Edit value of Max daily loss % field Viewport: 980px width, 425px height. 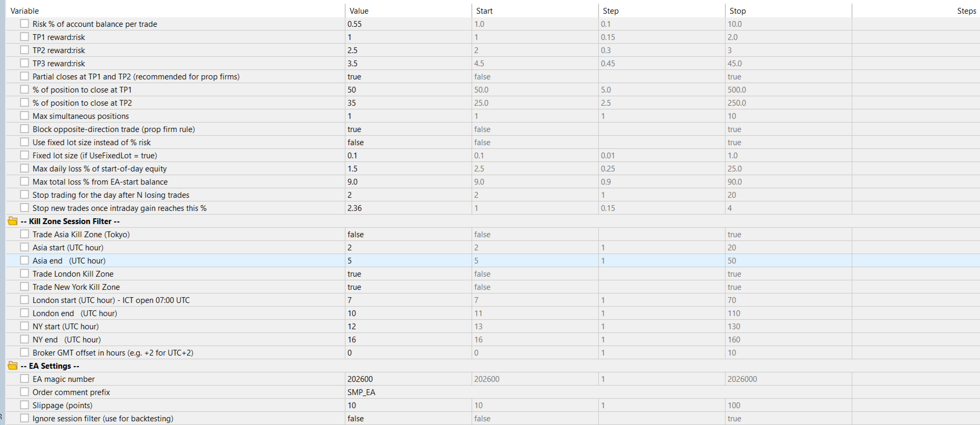(x=409, y=169)
